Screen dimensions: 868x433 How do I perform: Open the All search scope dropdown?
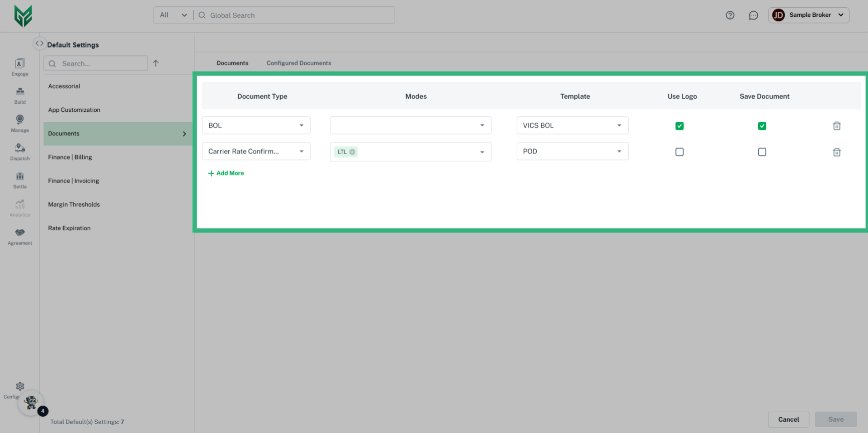click(173, 15)
